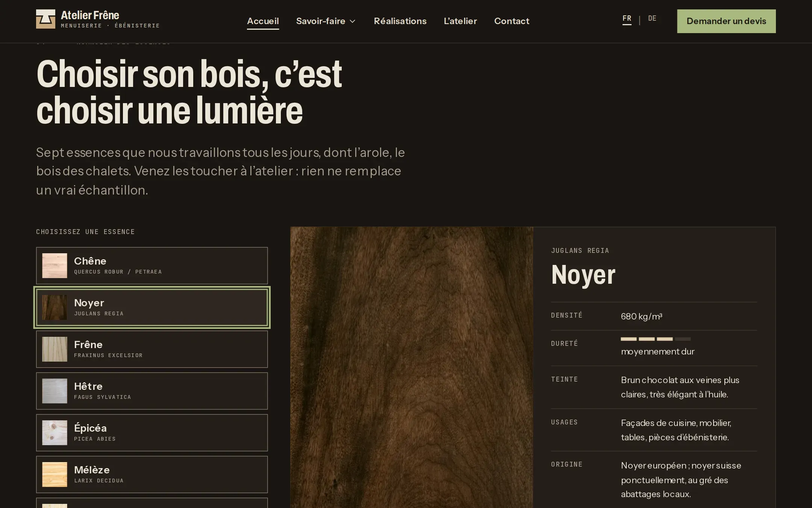Click the 'CHOISISSEZ UNE ESSENCE' label
The image size is (812, 508).
pos(85,232)
